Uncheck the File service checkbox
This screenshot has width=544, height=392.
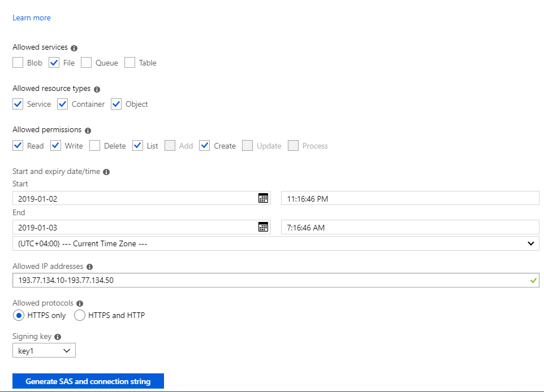coord(54,63)
